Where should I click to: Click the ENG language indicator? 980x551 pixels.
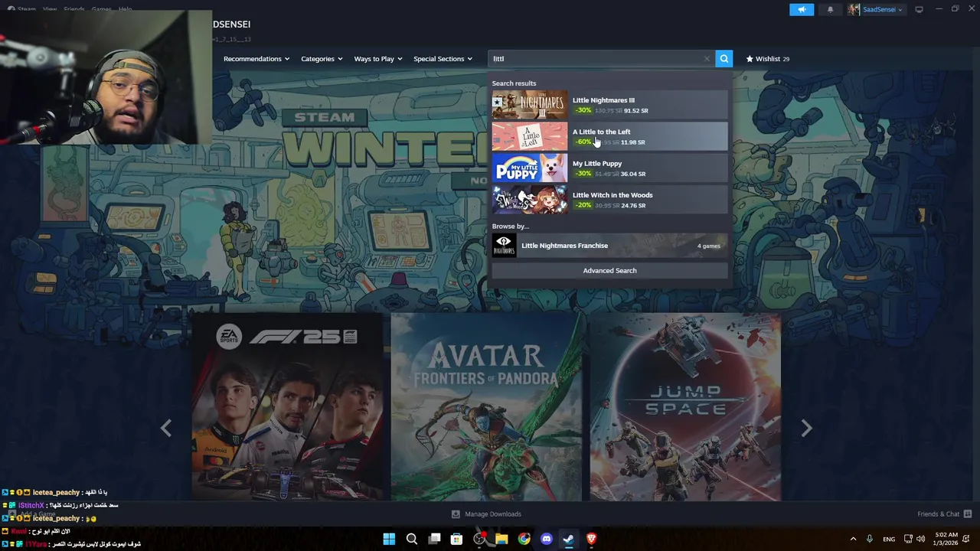889,539
